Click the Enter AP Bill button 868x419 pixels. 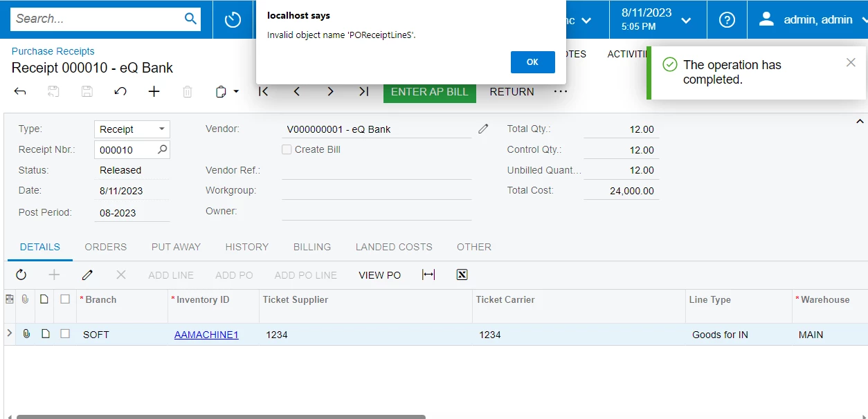click(x=430, y=91)
